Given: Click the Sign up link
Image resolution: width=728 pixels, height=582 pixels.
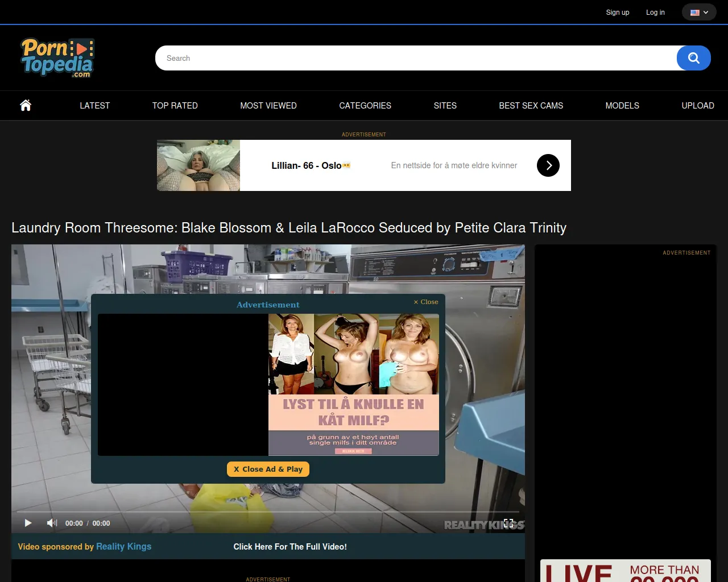Looking at the screenshot, I should click(617, 13).
